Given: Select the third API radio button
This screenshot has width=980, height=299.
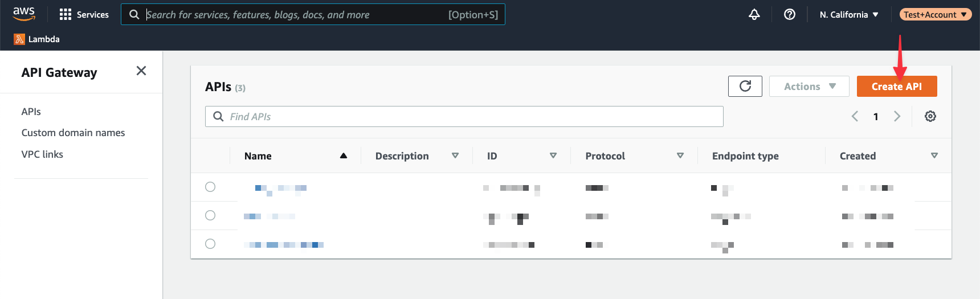Looking at the screenshot, I should click(x=210, y=244).
